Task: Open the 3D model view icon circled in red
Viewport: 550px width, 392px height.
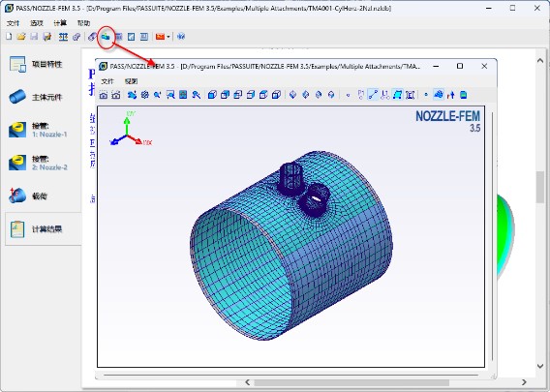Action: [106, 37]
